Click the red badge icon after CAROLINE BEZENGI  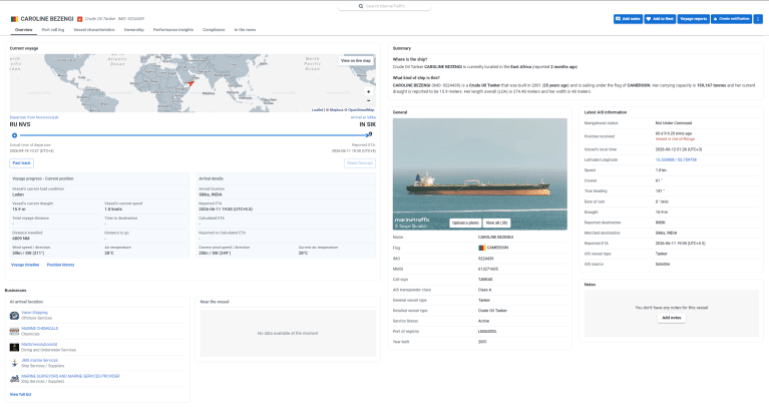(x=79, y=19)
